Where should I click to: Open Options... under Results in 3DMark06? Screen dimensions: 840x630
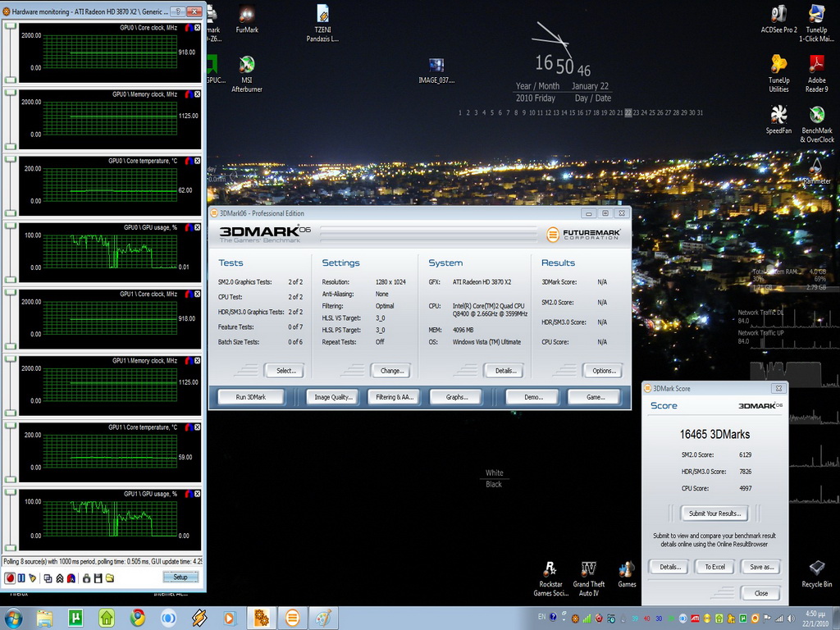pos(603,371)
